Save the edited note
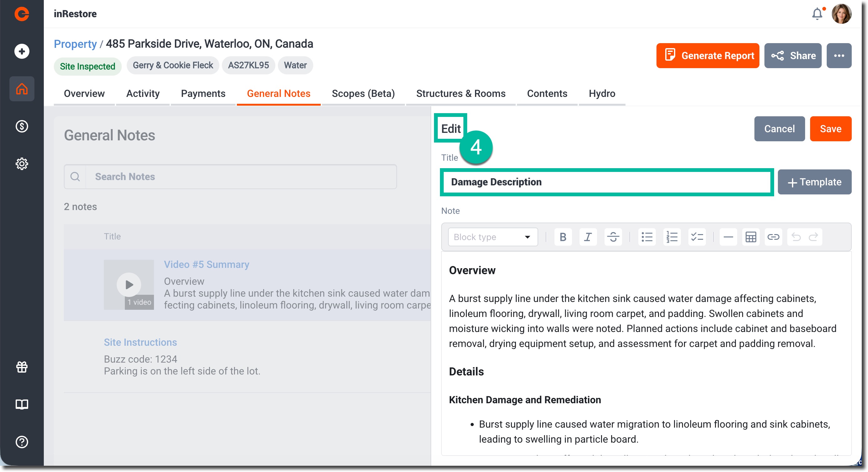The height and width of the screenshot is (472, 868). (830, 128)
